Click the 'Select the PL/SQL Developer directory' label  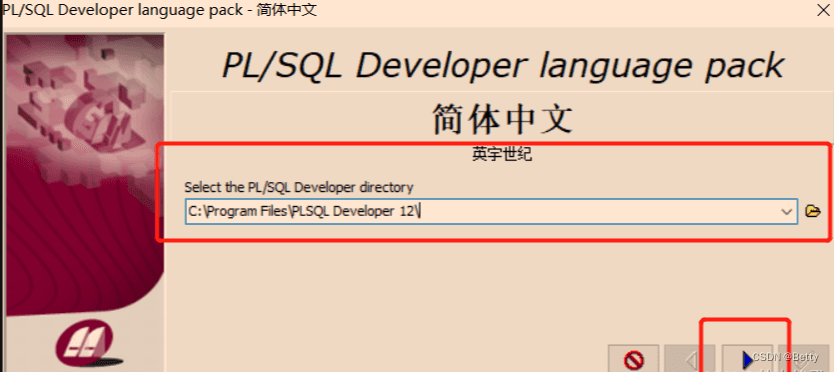click(x=298, y=187)
